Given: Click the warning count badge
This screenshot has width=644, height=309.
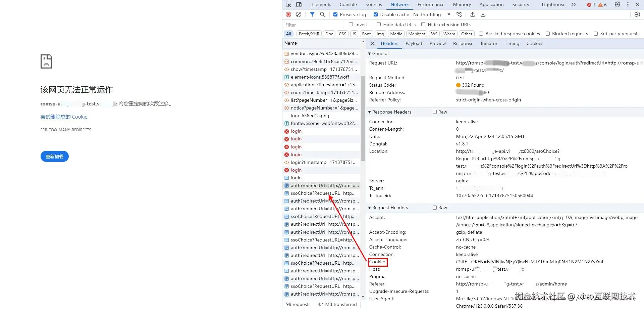Looking at the screenshot, I should tap(602, 5).
